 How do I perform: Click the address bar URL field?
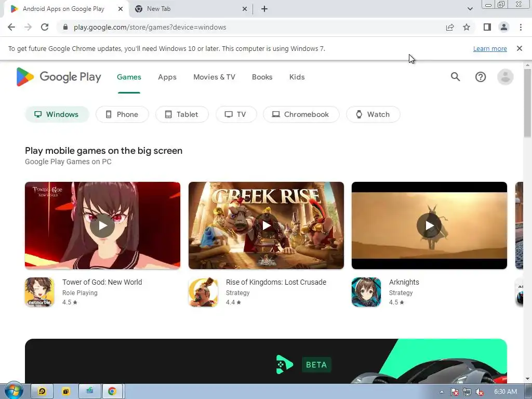251,27
